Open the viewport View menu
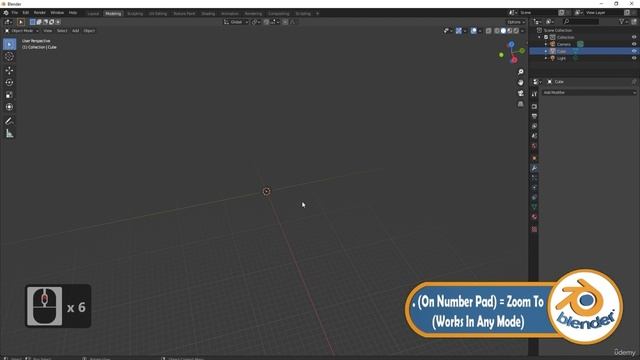This screenshot has width=640, height=360. pyautogui.click(x=48, y=31)
